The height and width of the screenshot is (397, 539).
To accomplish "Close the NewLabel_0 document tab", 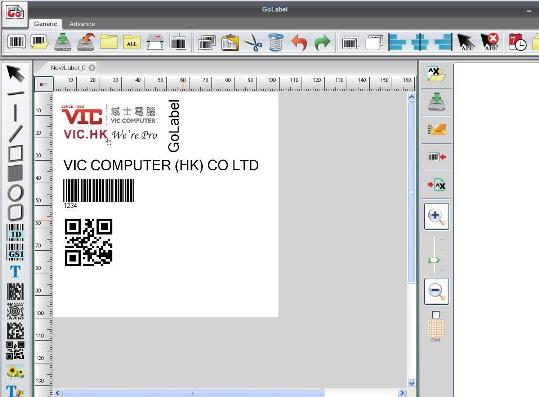I will tap(92, 68).
